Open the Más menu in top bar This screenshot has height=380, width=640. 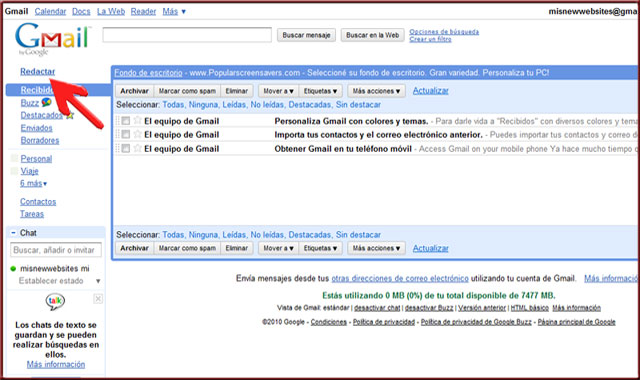click(174, 11)
